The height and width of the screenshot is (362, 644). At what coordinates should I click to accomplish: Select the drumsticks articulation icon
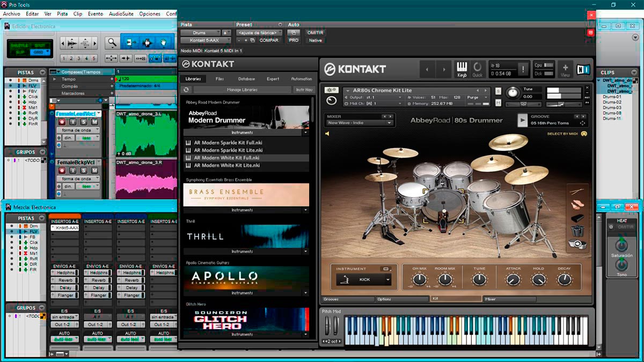tap(577, 191)
